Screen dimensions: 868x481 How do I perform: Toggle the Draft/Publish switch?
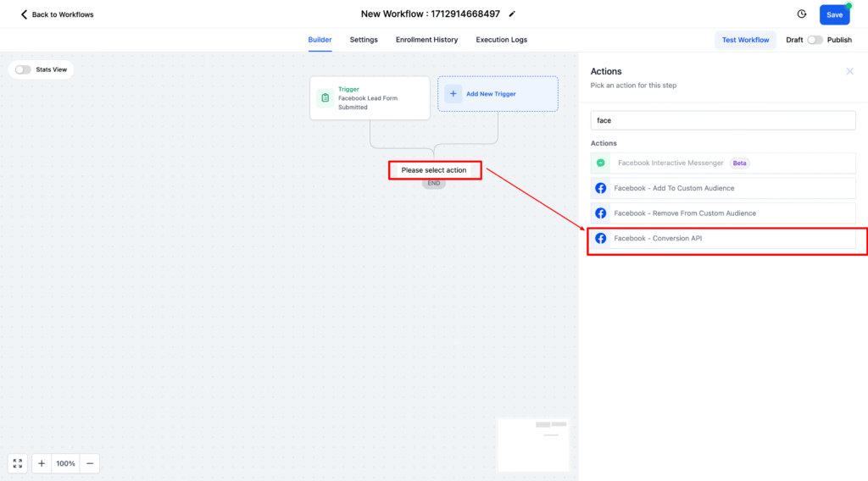814,40
